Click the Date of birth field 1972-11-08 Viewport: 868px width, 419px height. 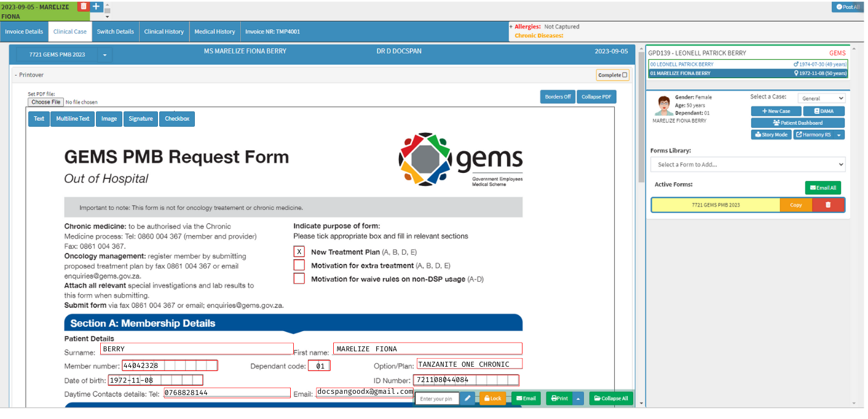coord(156,380)
